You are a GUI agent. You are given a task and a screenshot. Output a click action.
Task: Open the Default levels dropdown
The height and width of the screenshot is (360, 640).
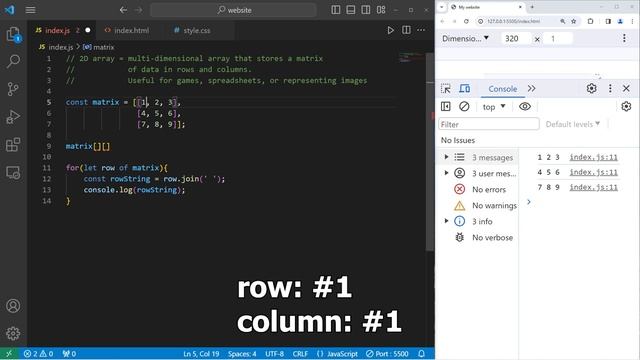pos(573,124)
